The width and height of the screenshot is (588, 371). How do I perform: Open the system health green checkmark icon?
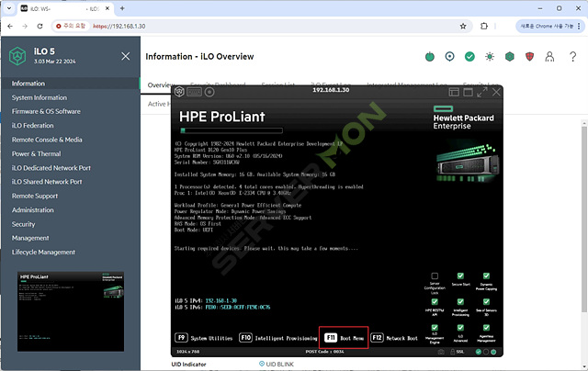coord(469,57)
